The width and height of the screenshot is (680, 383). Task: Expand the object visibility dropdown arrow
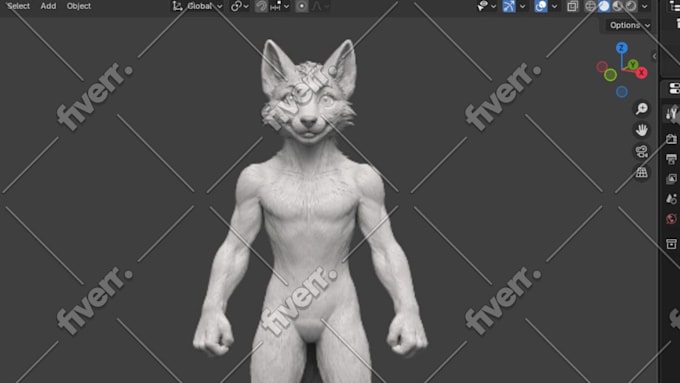pos(493,7)
